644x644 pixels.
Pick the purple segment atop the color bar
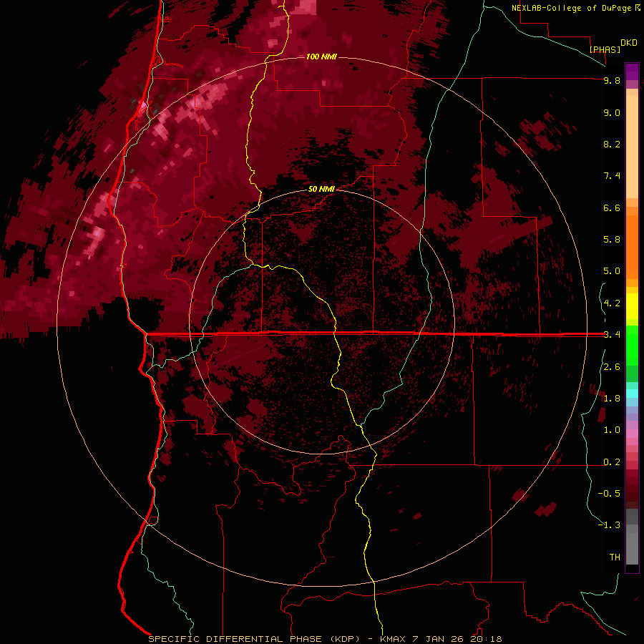pyautogui.click(x=632, y=72)
